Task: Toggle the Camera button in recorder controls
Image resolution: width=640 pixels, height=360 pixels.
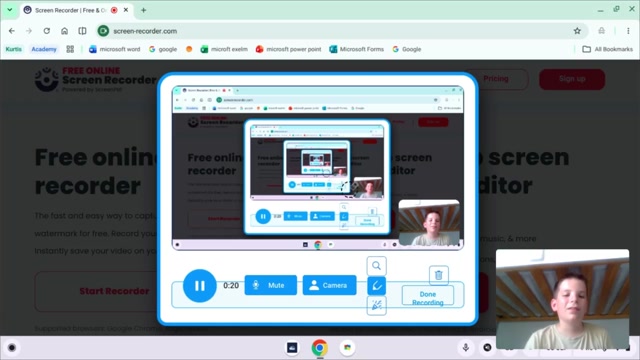Action: click(x=329, y=285)
